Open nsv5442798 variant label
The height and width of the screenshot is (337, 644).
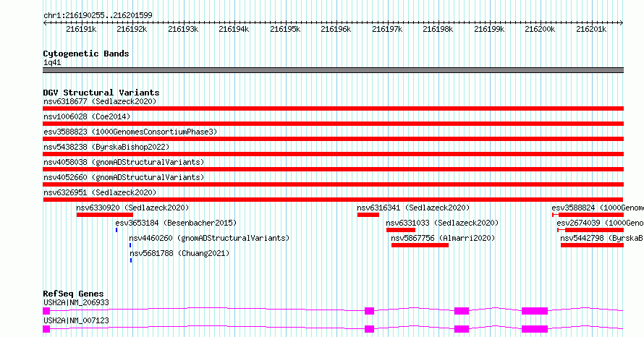[602, 238]
